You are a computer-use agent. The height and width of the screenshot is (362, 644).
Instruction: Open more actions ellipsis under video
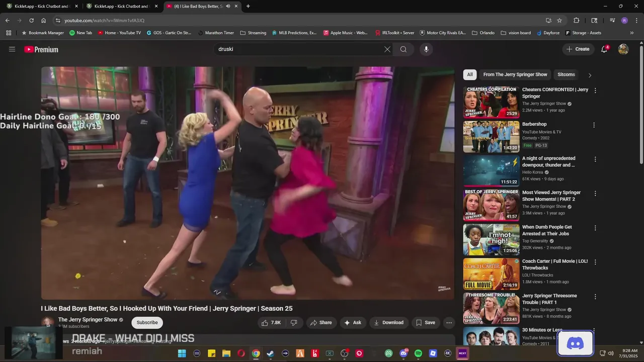point(449,323)
